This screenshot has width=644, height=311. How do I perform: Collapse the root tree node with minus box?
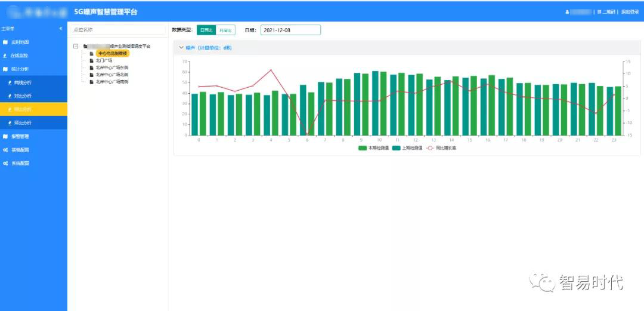[76, 46]
